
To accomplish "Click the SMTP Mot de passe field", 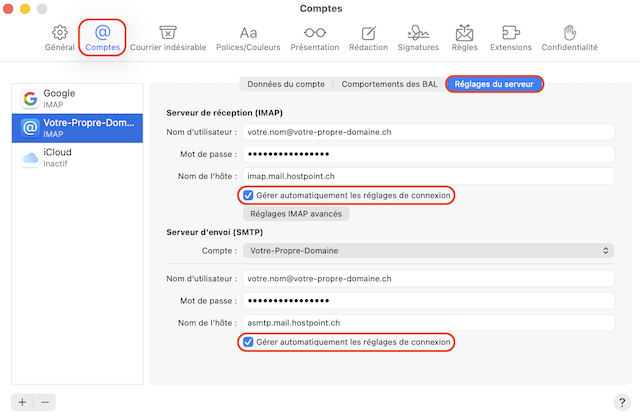I will click(x=429, y=301).
